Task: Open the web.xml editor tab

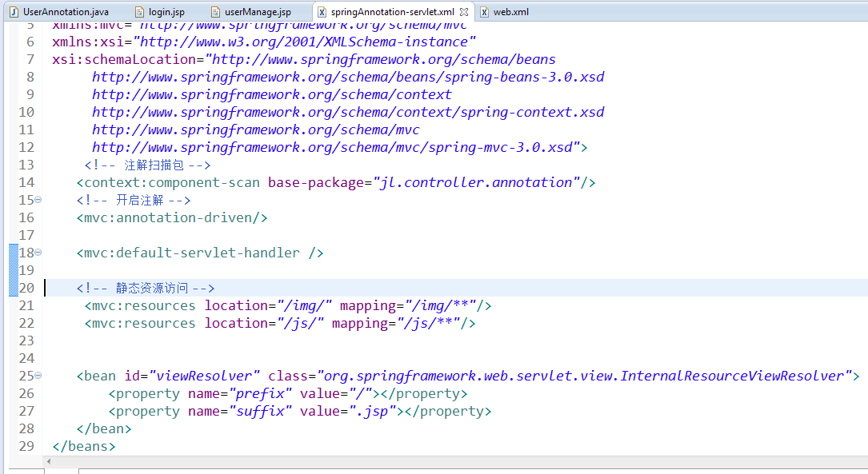Action: [504, 12]
